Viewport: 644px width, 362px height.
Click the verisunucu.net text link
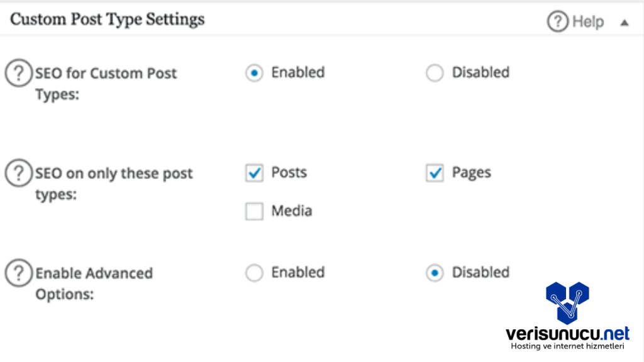pyautogui.click(x=567, y=333)
